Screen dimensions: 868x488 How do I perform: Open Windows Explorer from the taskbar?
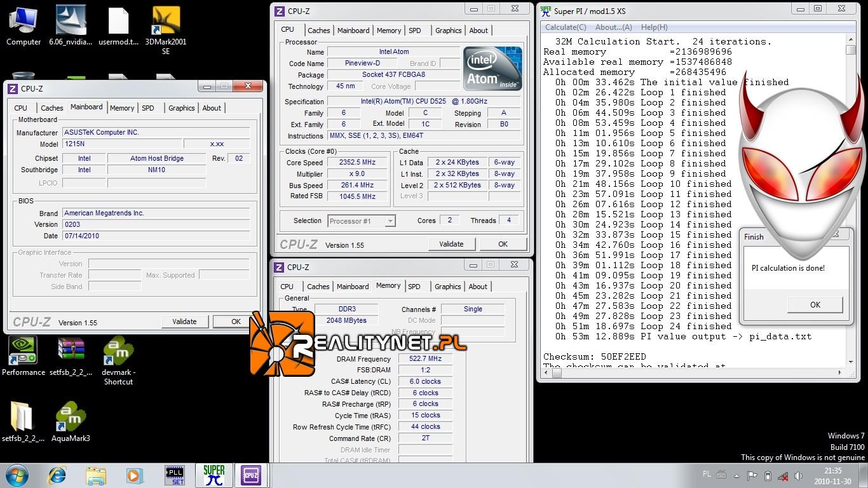[x=96, y=475]
